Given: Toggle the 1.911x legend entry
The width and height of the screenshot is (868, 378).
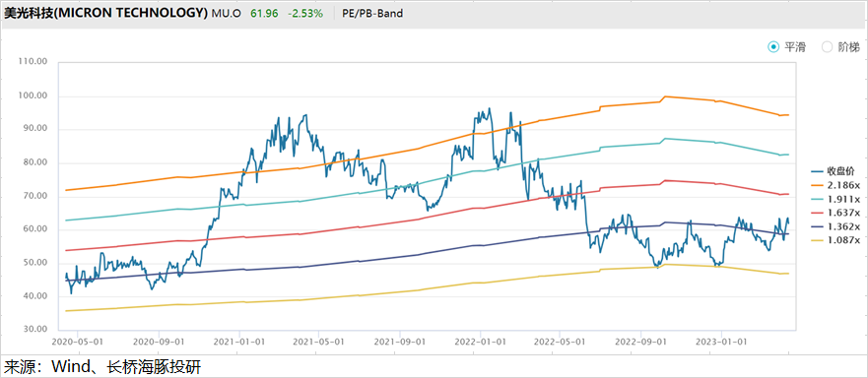Looking at the screenshot, I should [836, 199].
